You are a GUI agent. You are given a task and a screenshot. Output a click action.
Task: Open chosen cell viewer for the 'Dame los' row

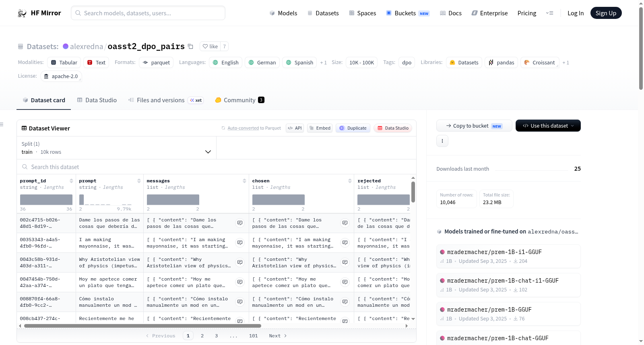pyautogui.click(x=345, y=223)
